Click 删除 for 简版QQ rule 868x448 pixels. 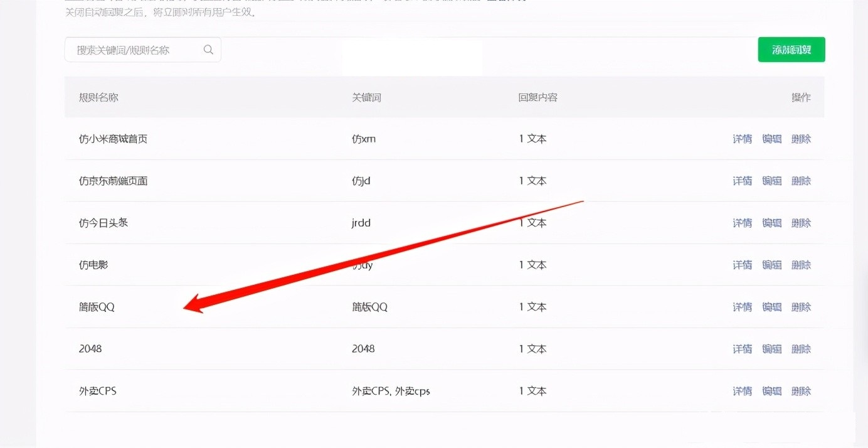coord(801,307)
